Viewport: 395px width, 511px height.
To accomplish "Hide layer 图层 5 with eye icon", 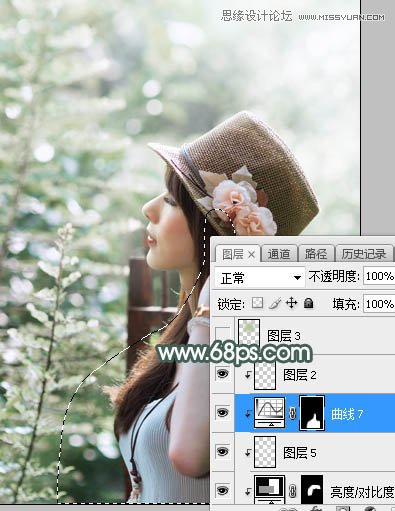I will [222, 451].
